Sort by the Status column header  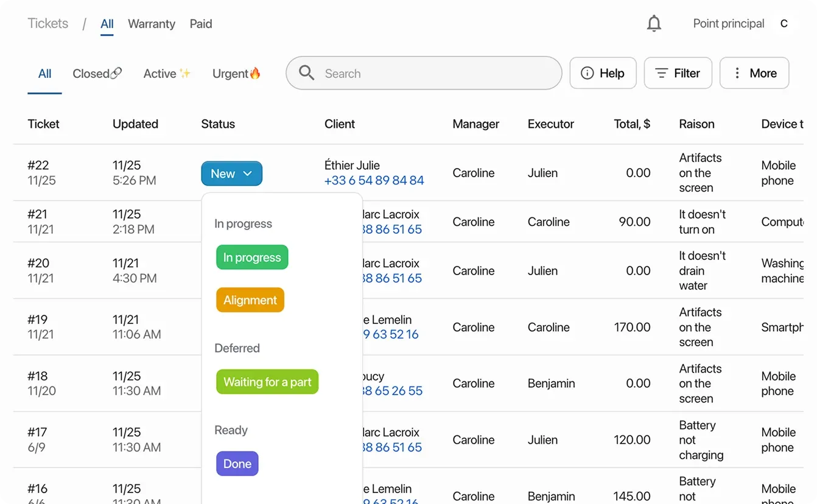coord(218,124)
